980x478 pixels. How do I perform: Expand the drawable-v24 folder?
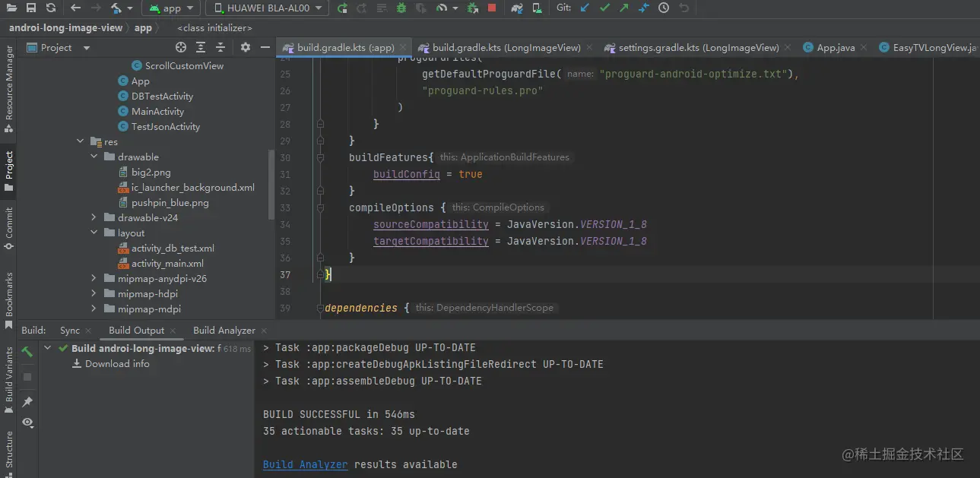tap(94, 217)
